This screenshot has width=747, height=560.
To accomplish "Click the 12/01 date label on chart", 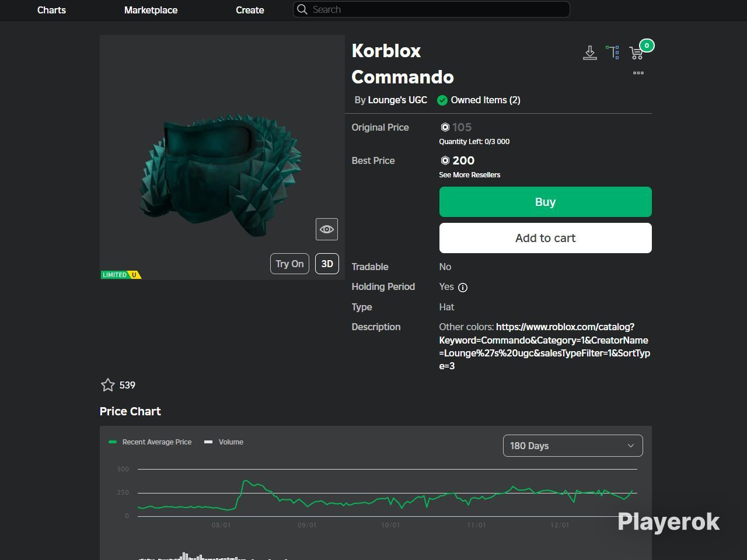I will pos(560,525).
